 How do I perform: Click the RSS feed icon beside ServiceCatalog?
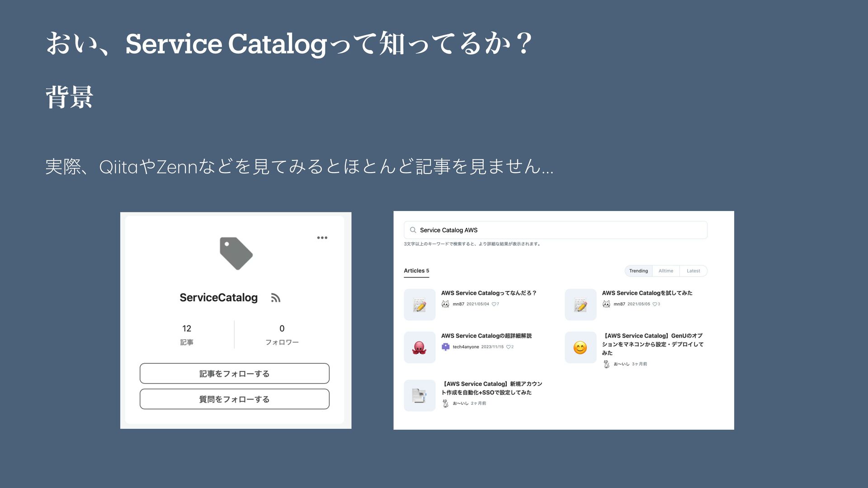click(x=276, y=298)
